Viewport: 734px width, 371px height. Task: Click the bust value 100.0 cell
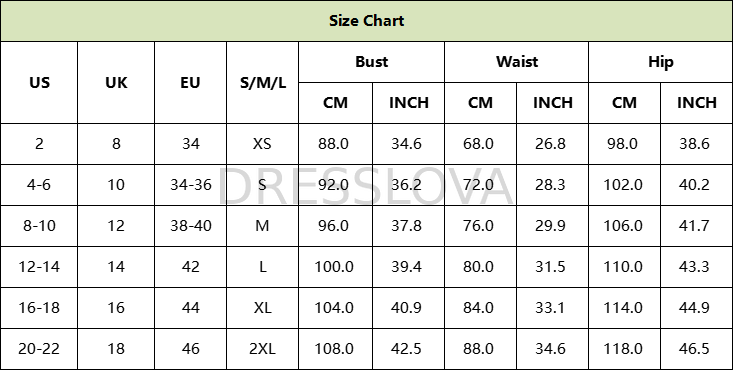pyautogui.click(x=336, y=267)
